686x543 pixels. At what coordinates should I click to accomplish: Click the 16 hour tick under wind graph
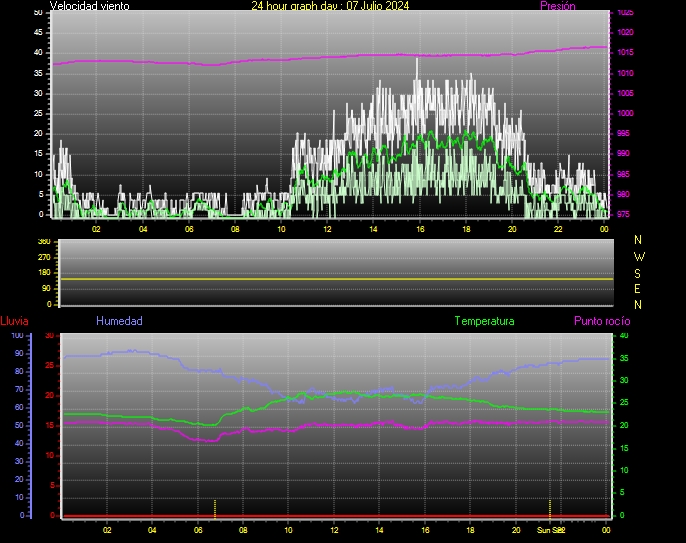click(x=420, y=229)
